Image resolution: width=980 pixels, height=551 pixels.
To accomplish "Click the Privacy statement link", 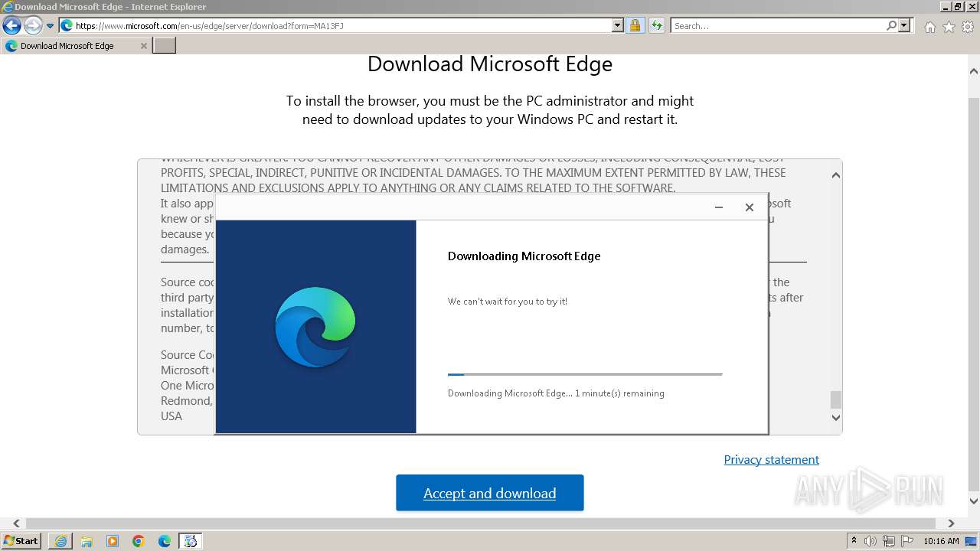I will (771, 459).
